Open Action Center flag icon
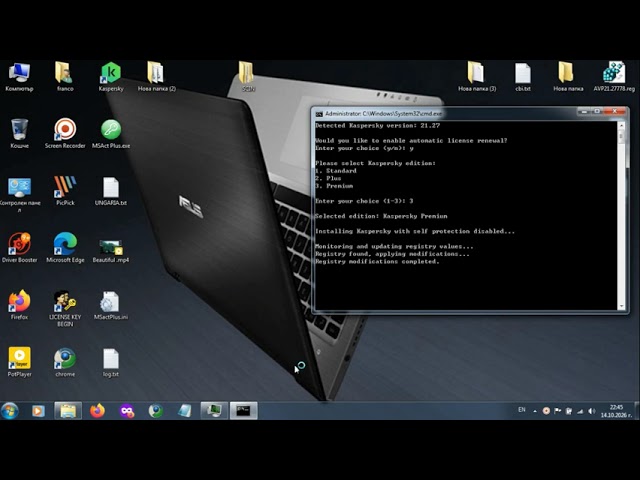Screen dimensions: 640x480 (558, 411)
